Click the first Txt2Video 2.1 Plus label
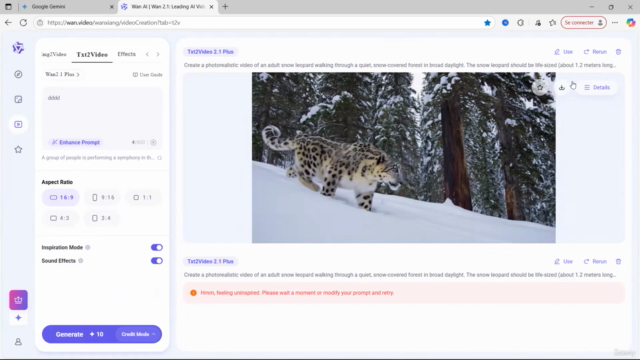 [x=210, y=52]
